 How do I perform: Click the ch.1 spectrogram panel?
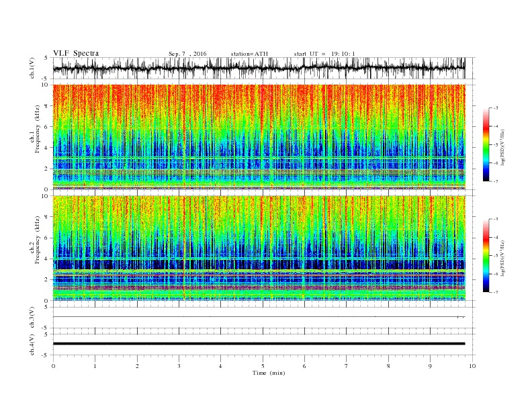[259, 137]
